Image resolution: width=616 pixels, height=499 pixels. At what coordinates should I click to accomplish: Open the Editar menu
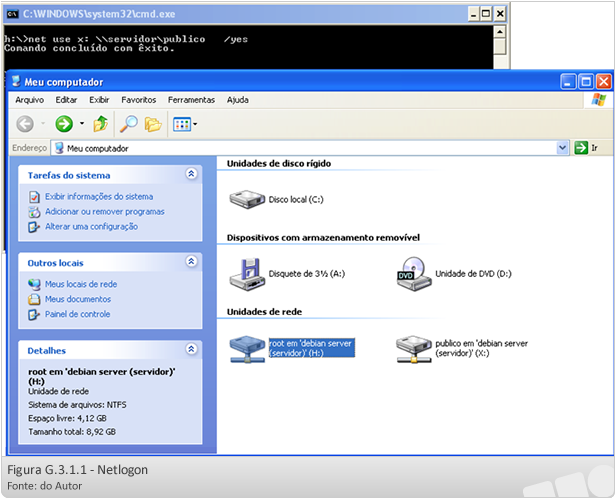click(x=66, y=100)
